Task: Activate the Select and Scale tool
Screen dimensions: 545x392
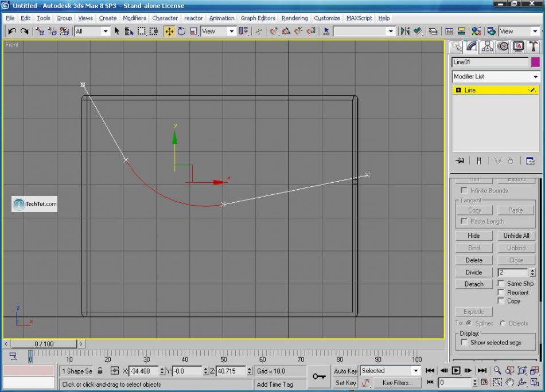Action: tap(193, 32)
